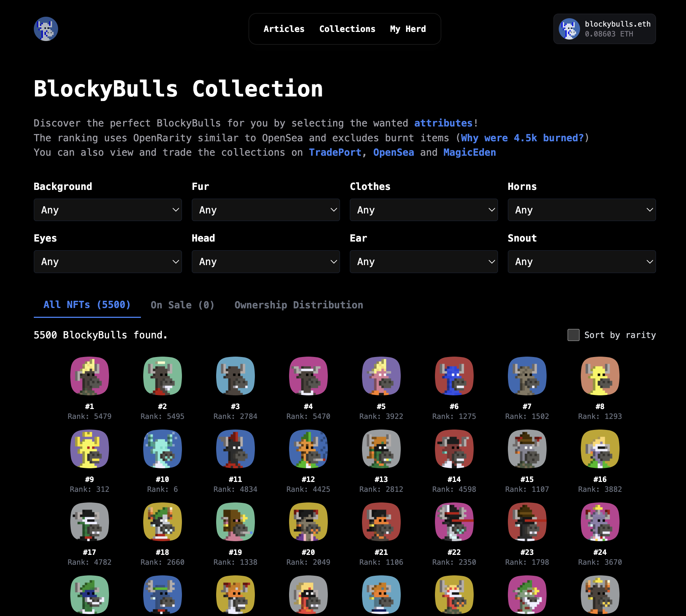Image resolution: width=686 pixels, height=616 pixels.
Task: Open BlockyBull #9 rank 312
Action: tap(90, 449)
